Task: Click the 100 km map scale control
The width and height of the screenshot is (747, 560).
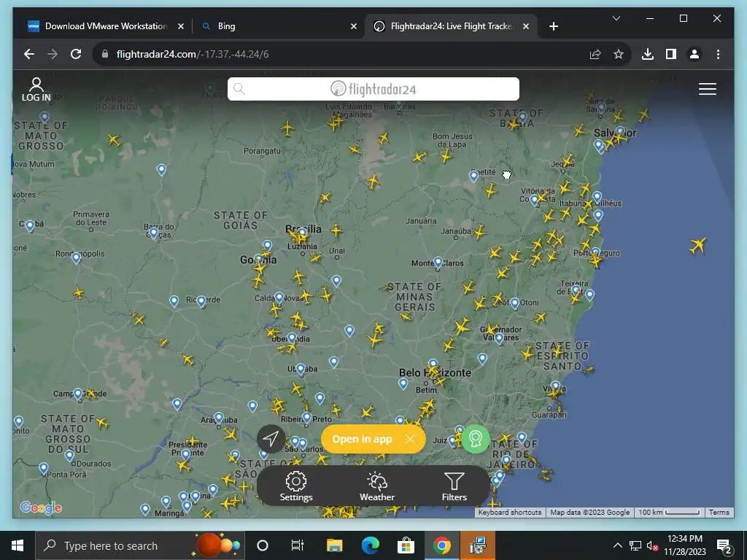Action: click(669, 513)
